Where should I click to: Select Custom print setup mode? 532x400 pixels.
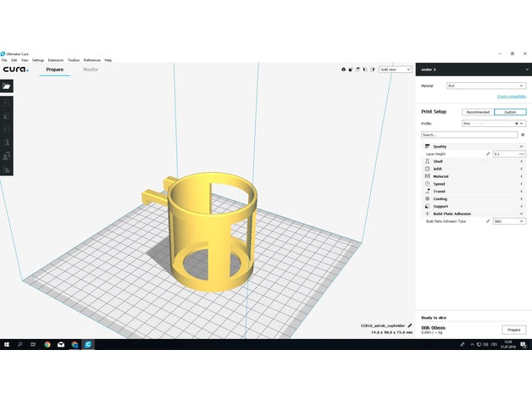coord(510,112)
